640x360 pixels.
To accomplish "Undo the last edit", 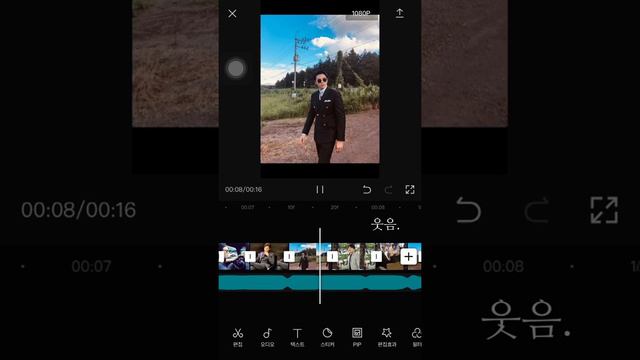I will click(x=367, y=190).
